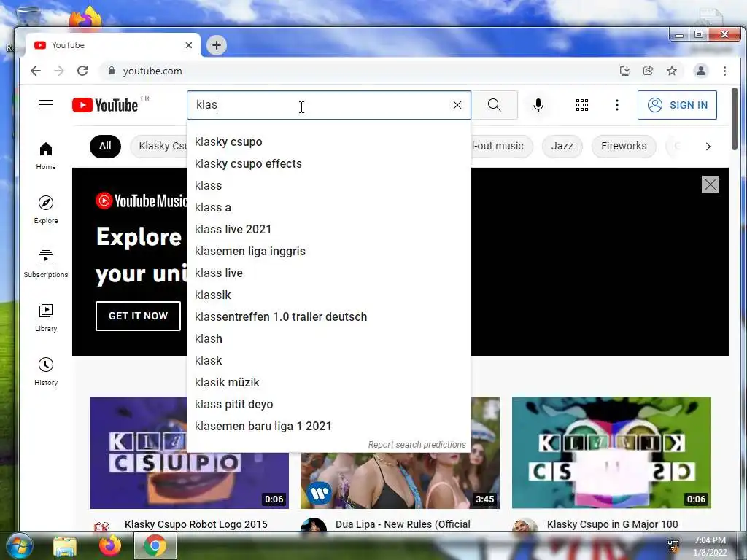Go back in Chrome

click(x=36, y=71)
